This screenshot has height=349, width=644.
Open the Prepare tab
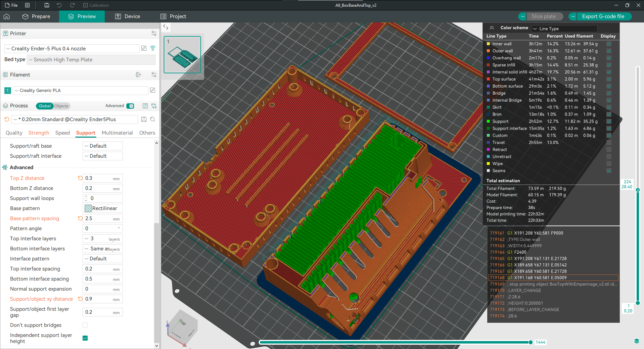tap(36, 16)
